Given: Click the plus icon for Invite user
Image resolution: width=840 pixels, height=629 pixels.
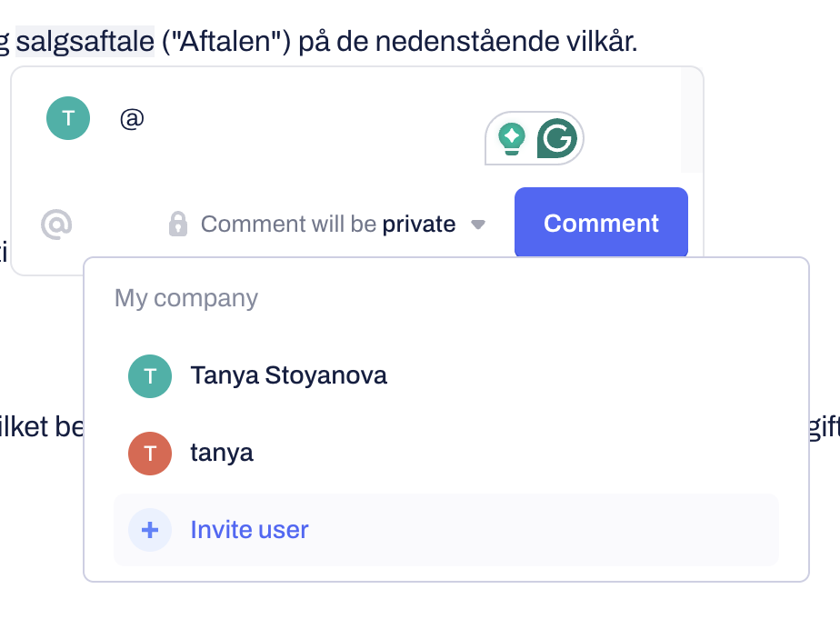Looking at the screenshot, I should pos(150,530).
